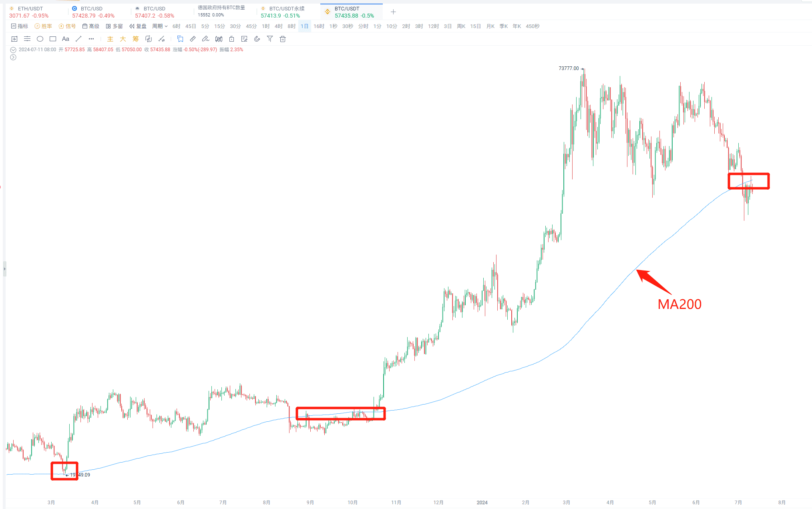Open the 信号 signals panel
Screen dimensions: 812x509
pyautogui.click(x=67, y=26)
